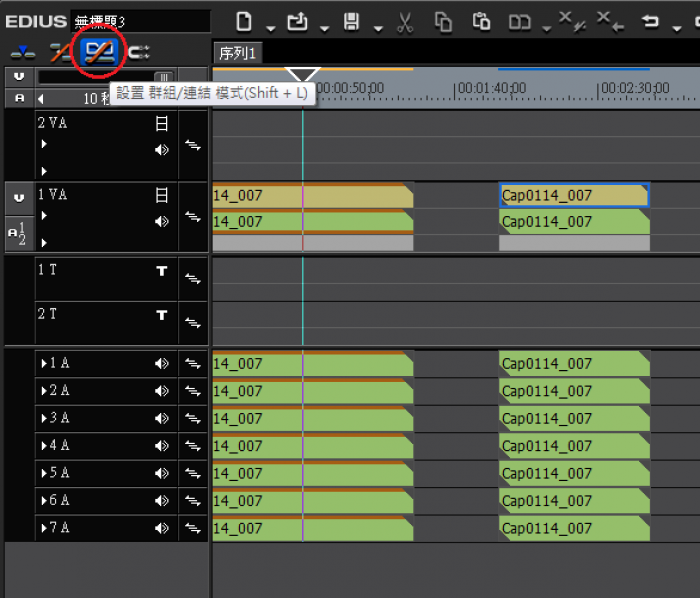Click the Paste clipboard icon

coord(481,21)
